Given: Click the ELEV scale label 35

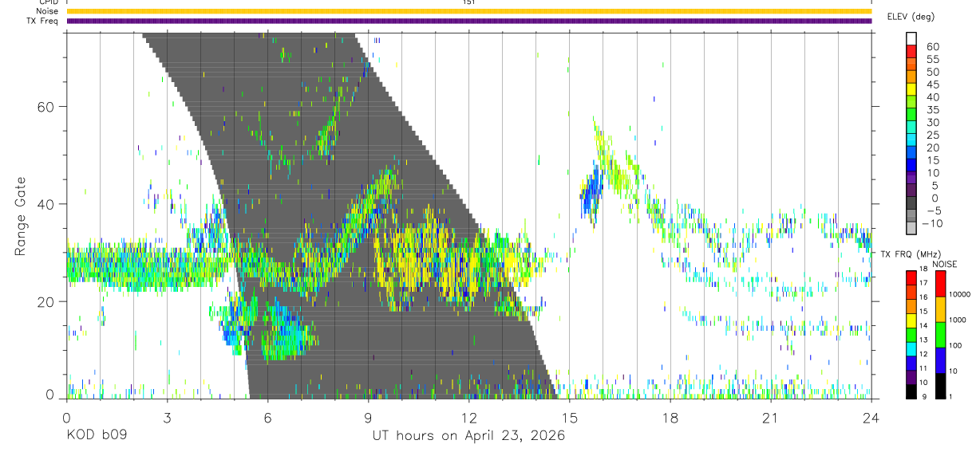Looking at the screenshot, I should pyautogui.click(x=932, y=110).
